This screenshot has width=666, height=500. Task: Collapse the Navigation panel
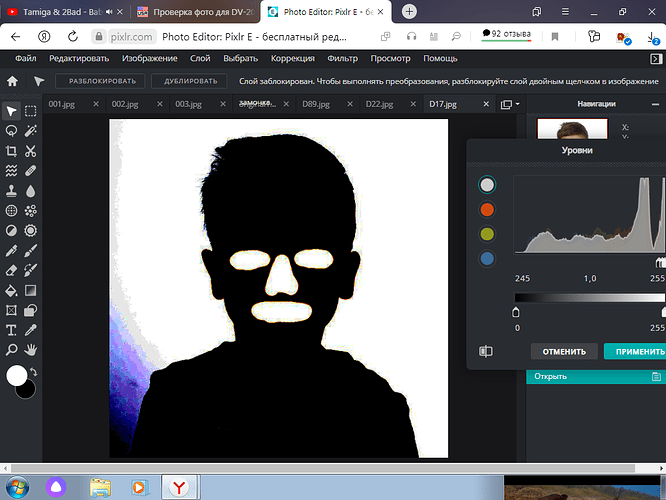coord(655,104)
